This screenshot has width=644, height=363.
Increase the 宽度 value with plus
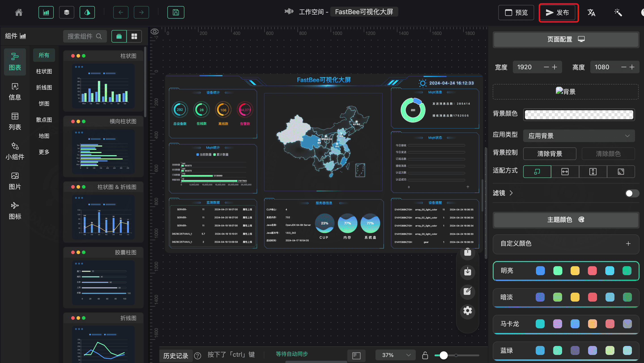pos(554,67)
